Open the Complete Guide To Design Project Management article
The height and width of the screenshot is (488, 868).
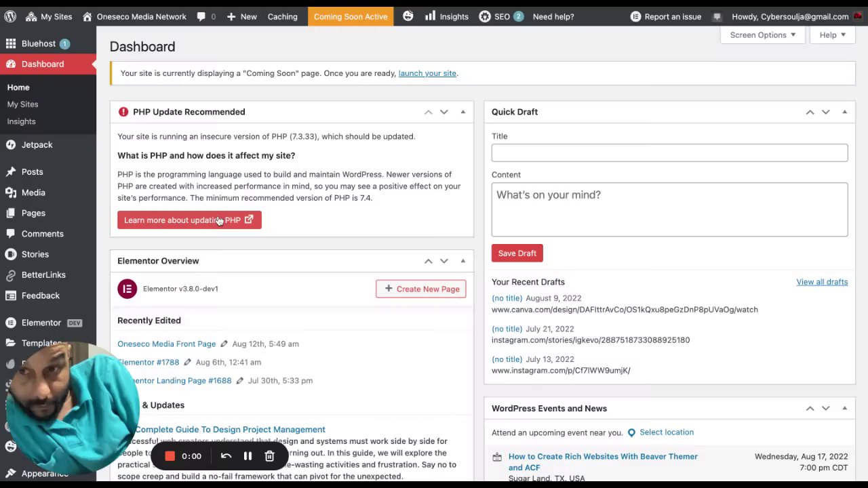[x=230, y=430]
